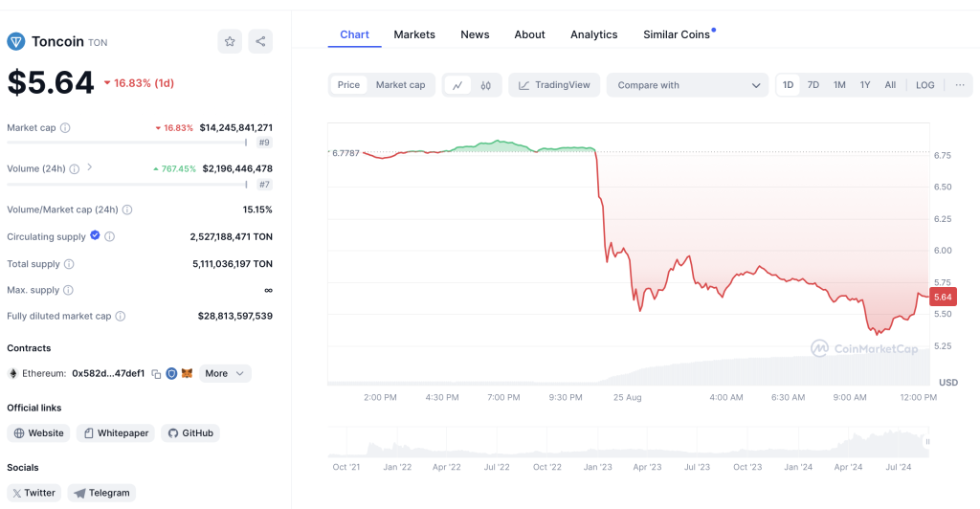Open the Markets tab
The width and height of the screenshot is (980, 509).
tap(414, 34)
